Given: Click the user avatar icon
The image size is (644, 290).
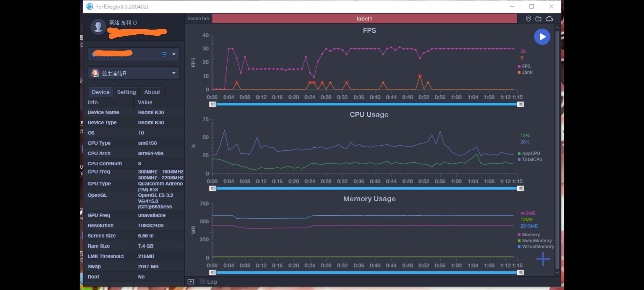Looking at the screenshot, I should coord(98,27).
